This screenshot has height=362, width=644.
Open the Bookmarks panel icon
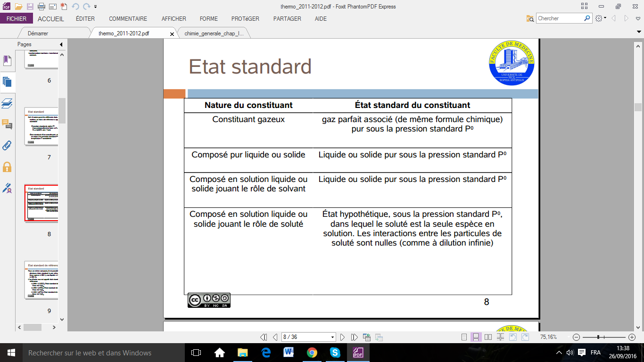pos(7,61)
